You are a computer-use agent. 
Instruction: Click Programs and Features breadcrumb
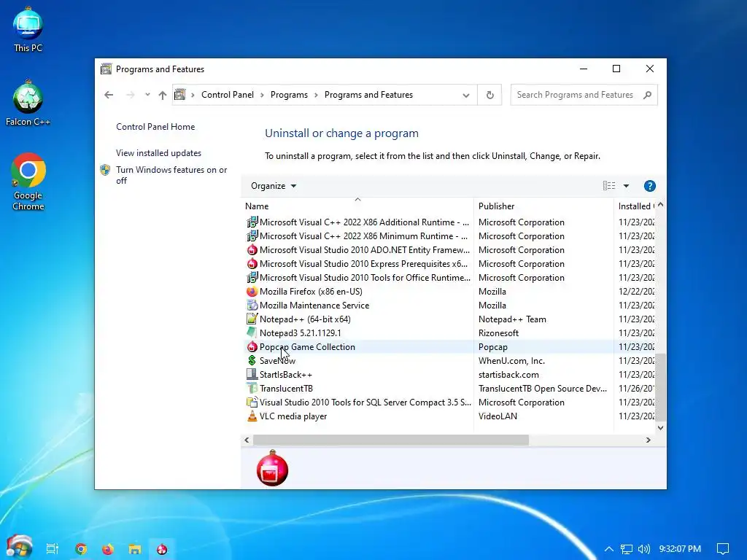point(368,95)
